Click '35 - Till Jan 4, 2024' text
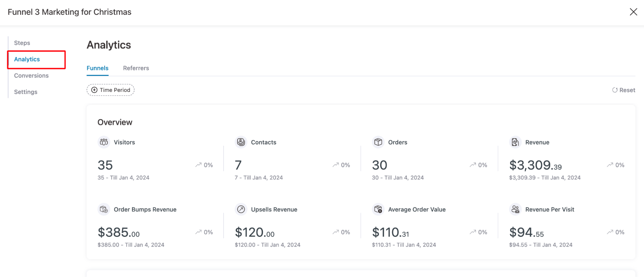 tap(124, 178)
